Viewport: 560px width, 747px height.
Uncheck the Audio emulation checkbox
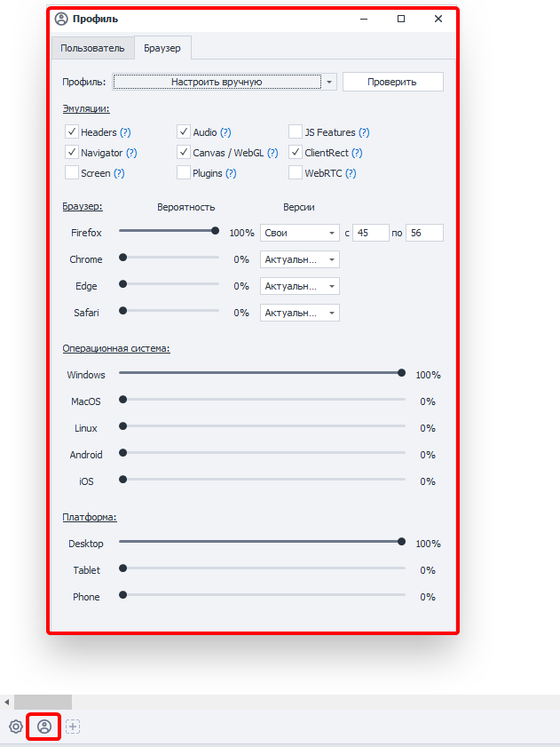(184, 131)
